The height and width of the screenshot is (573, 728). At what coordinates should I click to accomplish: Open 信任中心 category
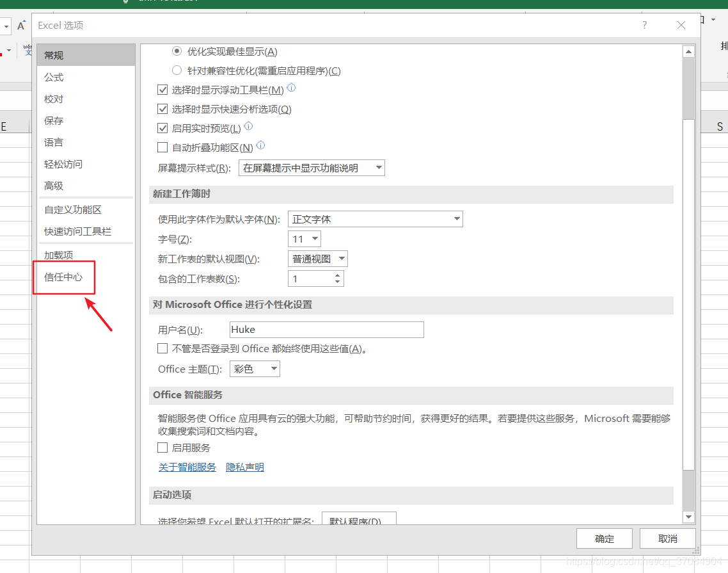[86, 277]
